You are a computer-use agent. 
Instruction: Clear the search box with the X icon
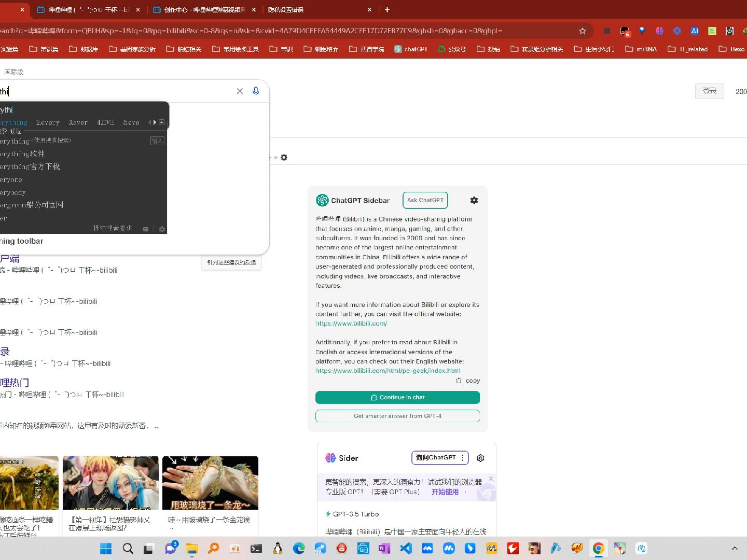click(240, 91)
